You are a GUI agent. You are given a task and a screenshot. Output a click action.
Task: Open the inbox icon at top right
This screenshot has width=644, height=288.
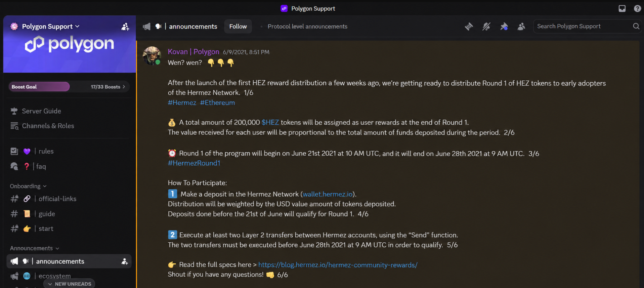622,8
